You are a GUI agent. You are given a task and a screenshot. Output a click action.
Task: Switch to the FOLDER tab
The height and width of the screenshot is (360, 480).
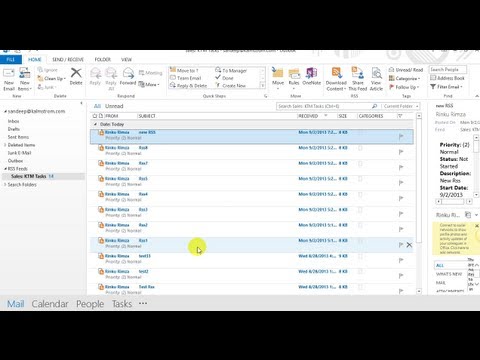103,59
